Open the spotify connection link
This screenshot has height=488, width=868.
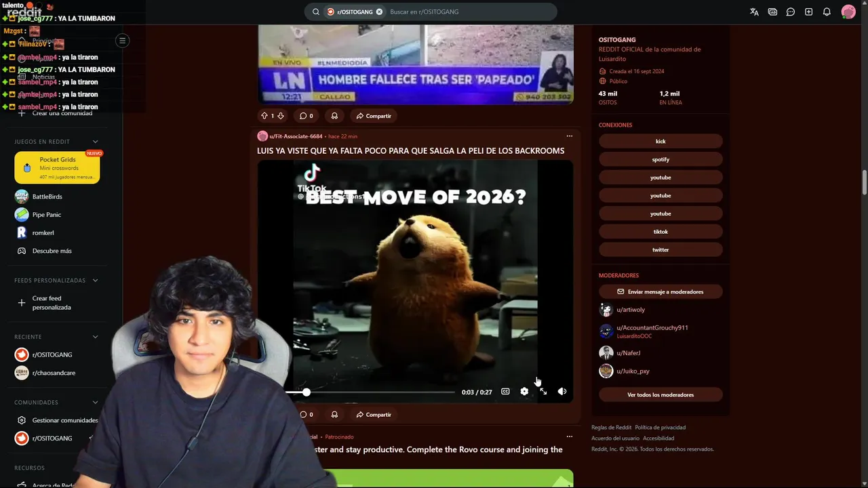click(660, 159)
